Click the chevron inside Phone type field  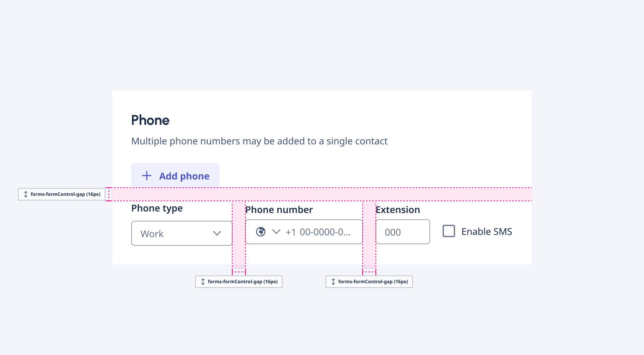(x=217, y=233)
